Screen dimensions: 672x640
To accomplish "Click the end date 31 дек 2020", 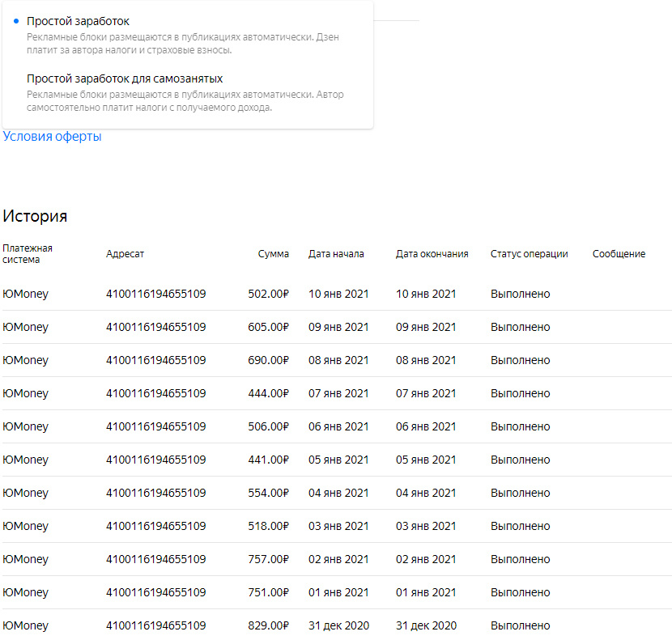I will coord(426,626).
